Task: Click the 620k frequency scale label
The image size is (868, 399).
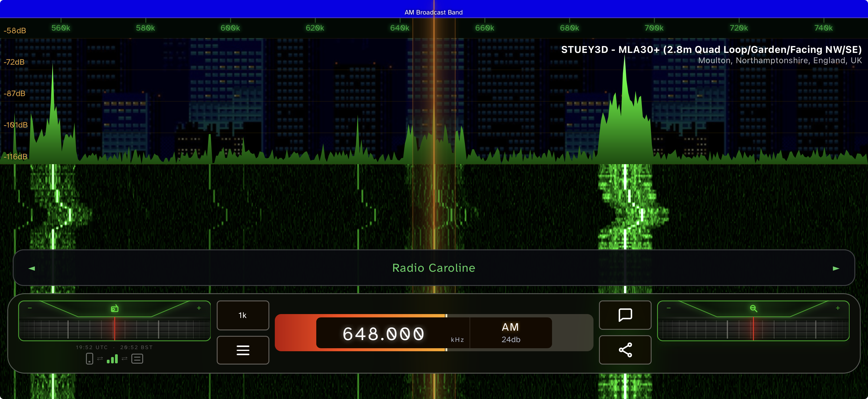Action: [315, 28]
